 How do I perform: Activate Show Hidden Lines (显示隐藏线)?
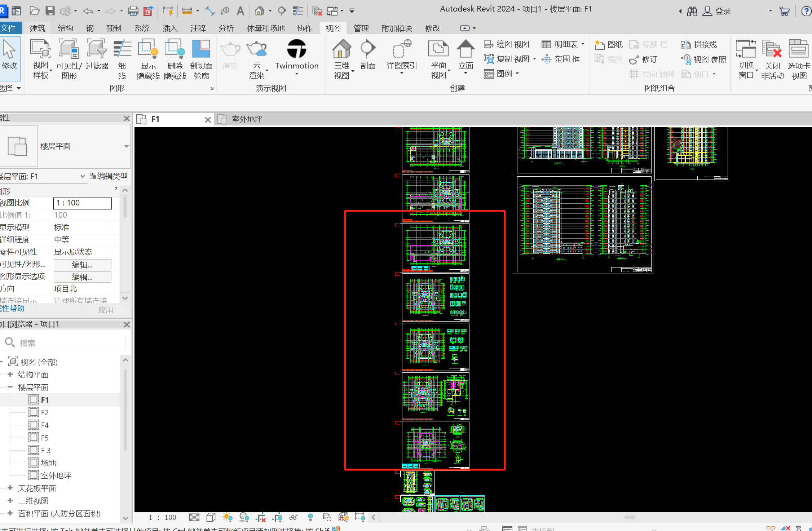pos(148,60)
